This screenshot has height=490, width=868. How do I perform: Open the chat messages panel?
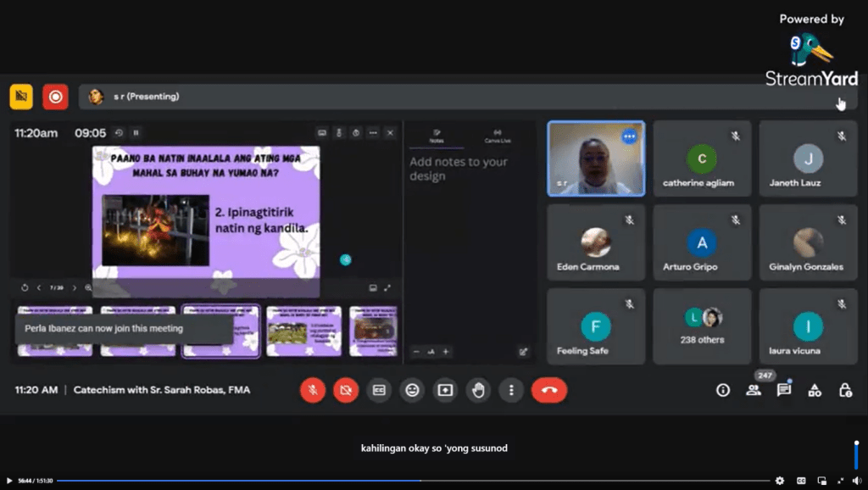pyautogui.click(x=784, y=390)
